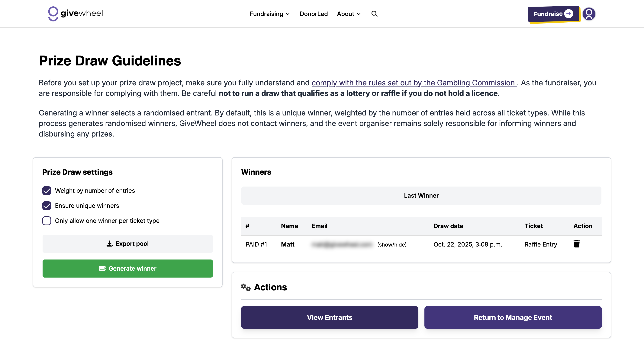Open the user profile avatar icon
Viewport: 644px width, 346px height.
[589, 14]
